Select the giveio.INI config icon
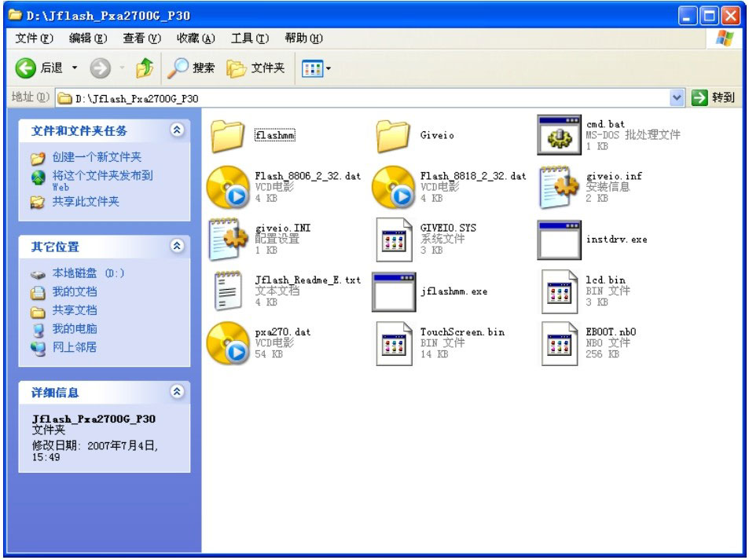Image resolution: width=749 pixels, height=560 pixels. point(229,240)
